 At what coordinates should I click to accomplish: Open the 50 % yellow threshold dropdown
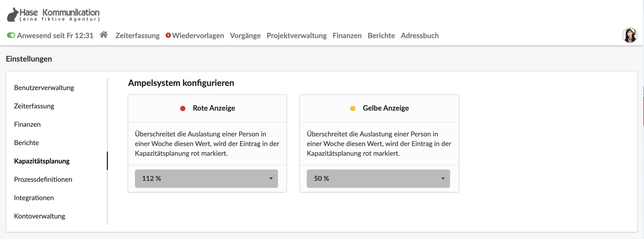(378, 179)
